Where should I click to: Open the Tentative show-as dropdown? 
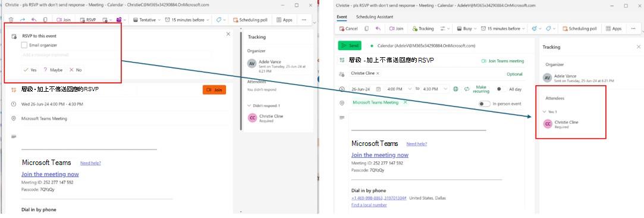(147, 20)
